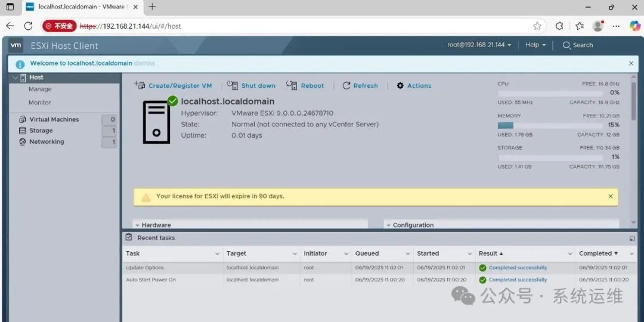Screen dimensions: 644x322
Task: Click the large host server icon
Action: pos(156,122)
